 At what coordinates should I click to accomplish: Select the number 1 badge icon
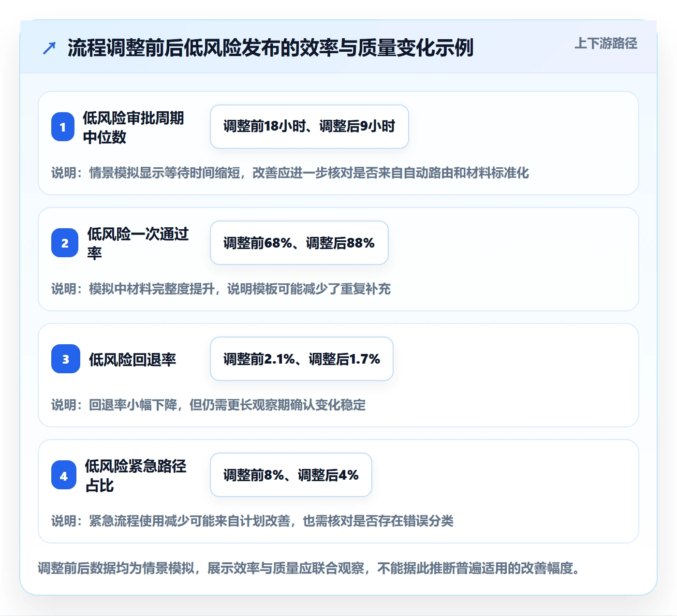[63, 127]
